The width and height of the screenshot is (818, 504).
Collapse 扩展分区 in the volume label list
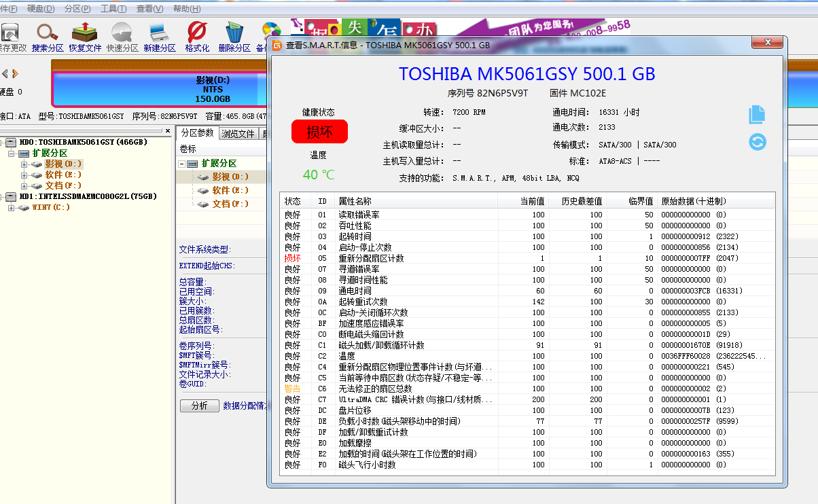pyautogui.click(x=182, y=164)
